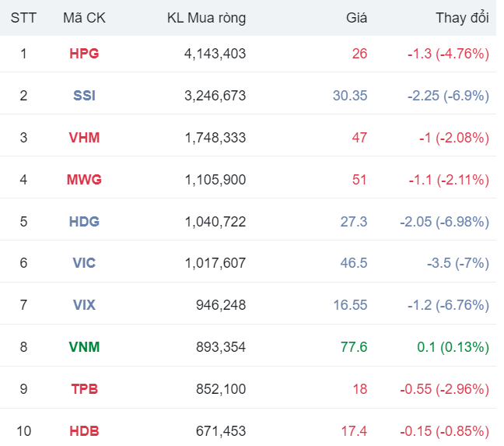504x446 pixels.
Task: Select the VHM ticker symbol
Action: [x=84, y=138]
